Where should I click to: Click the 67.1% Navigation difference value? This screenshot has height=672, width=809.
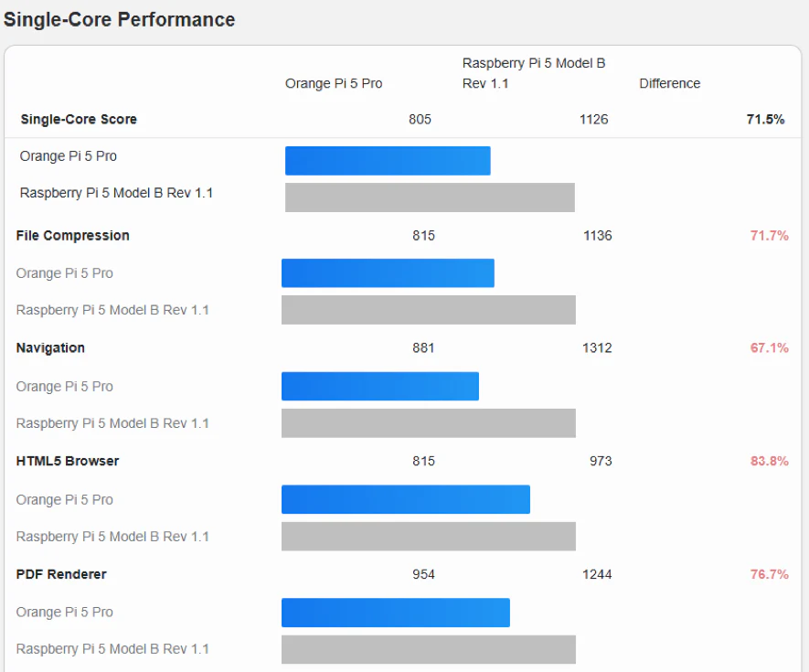point(769,347)
